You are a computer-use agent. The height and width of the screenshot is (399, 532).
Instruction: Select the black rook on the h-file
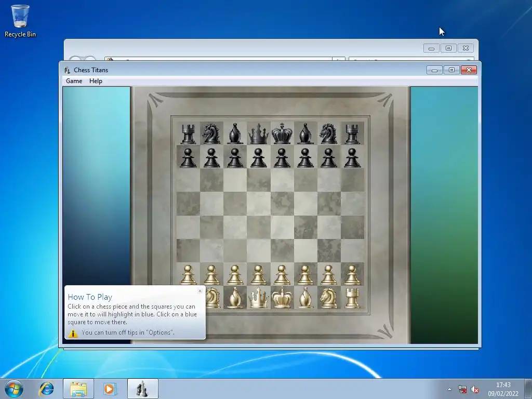(x=352, y=134)
